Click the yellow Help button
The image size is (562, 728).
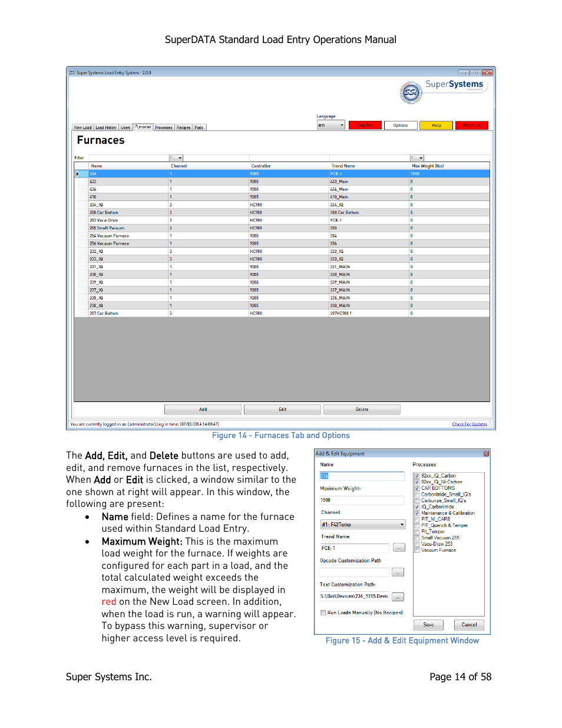(436, 125)
